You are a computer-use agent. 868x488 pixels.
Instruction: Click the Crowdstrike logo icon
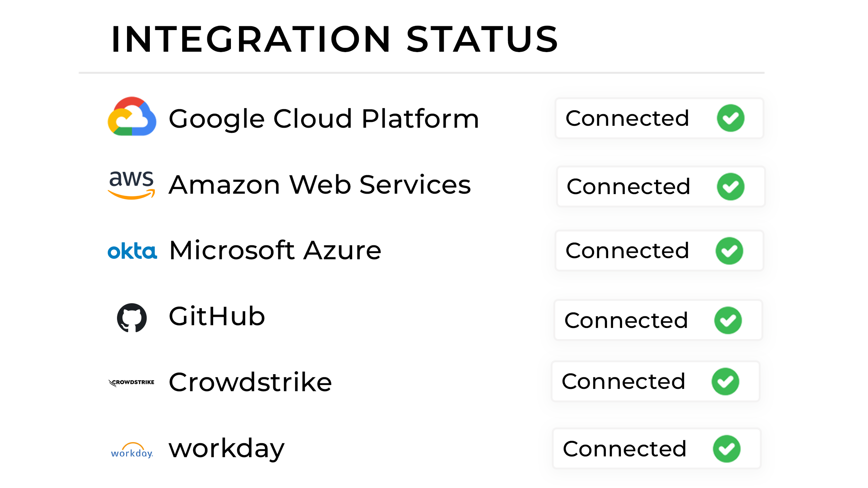tap(131, 382)
